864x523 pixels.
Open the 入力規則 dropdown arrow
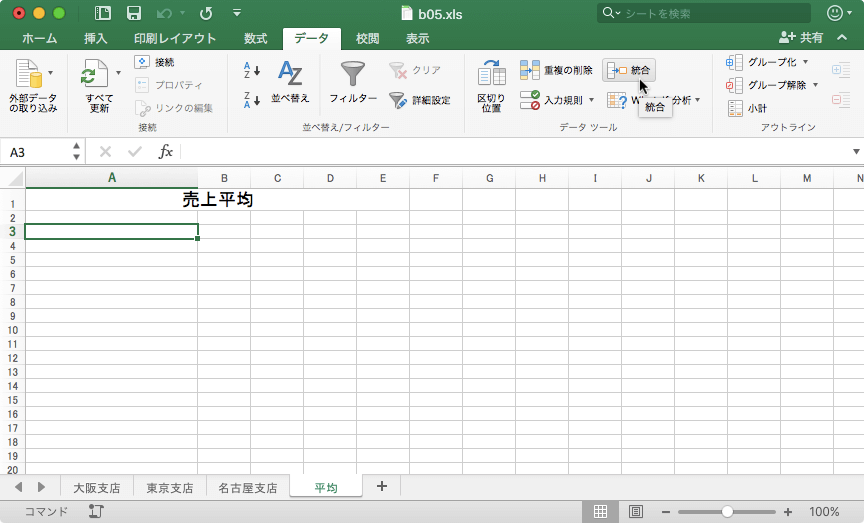591,100
